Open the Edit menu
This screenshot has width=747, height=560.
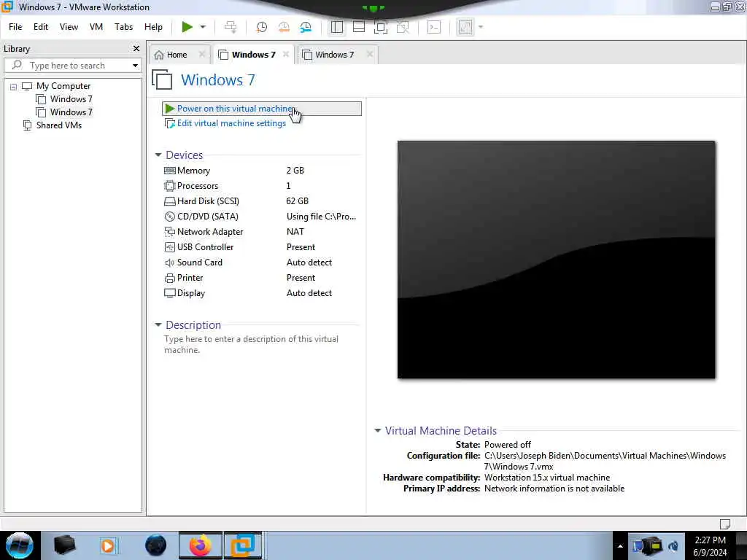(41, 27)
